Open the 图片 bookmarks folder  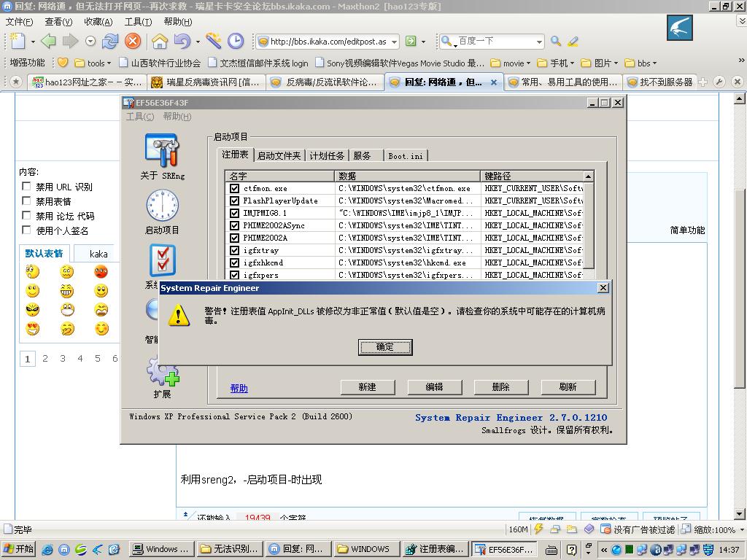(600, 63)
